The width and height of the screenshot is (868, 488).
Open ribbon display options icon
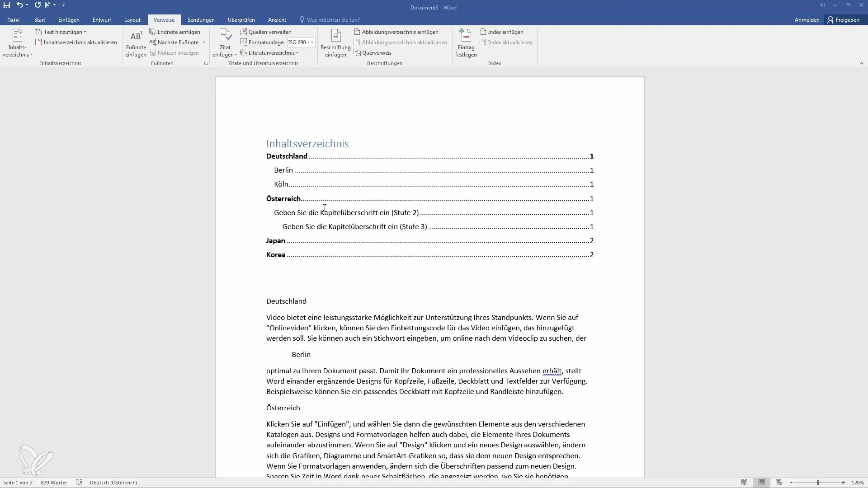[x=821, y=5]
